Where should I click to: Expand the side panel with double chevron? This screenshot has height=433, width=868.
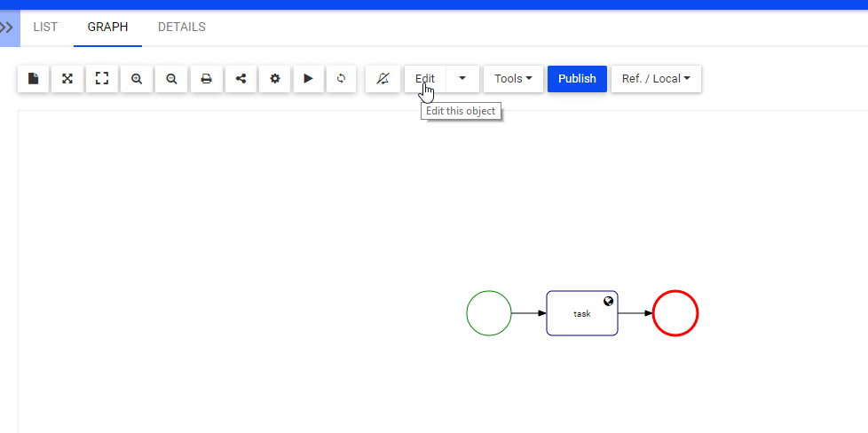coord(8,28)
